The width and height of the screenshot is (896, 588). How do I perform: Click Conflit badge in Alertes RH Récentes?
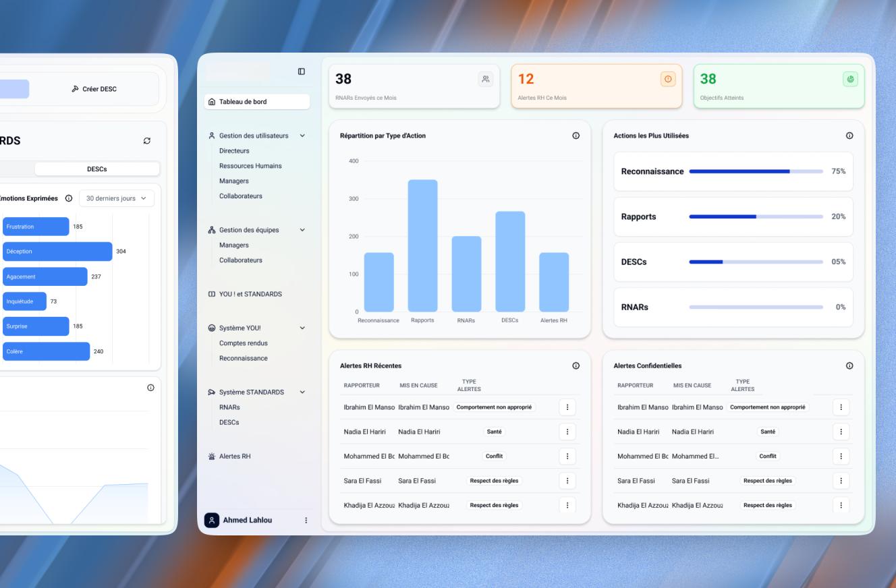(x=495, y=457)
